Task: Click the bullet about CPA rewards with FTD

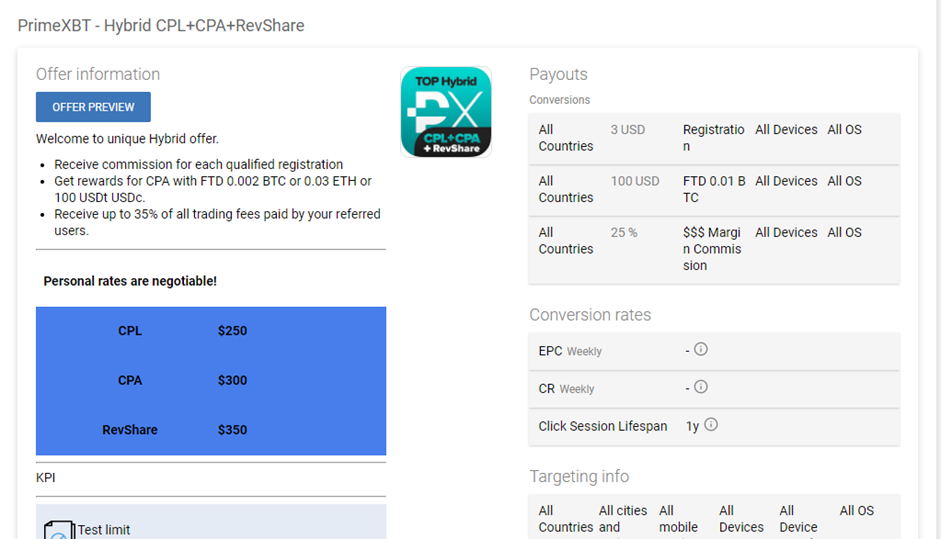Action: pyautogui.click(x=213, y=189)
